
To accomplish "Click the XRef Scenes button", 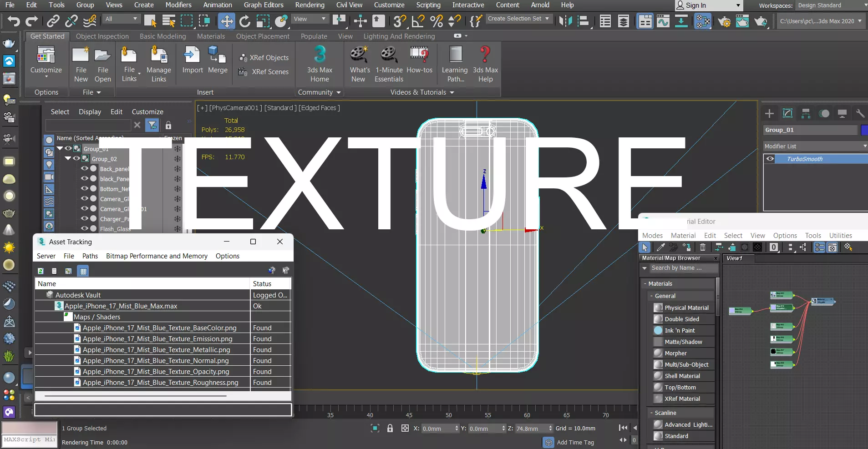I will point(264,72).
